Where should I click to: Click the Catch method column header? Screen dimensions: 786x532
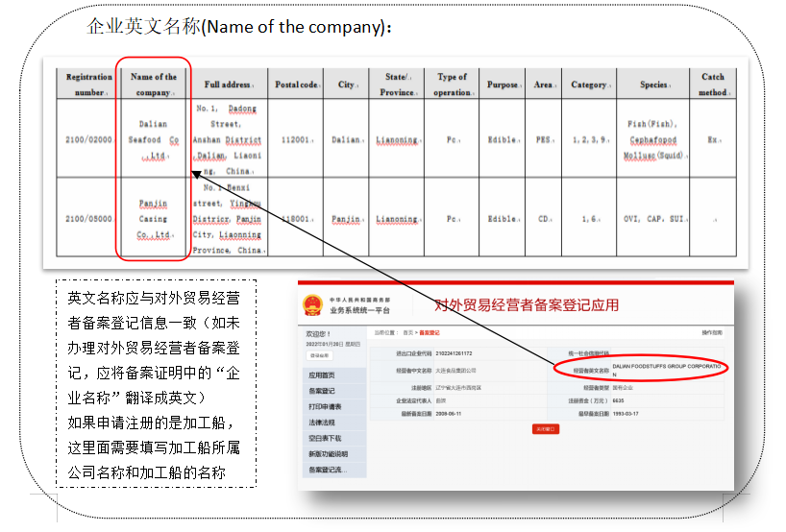tap(713, 85)
